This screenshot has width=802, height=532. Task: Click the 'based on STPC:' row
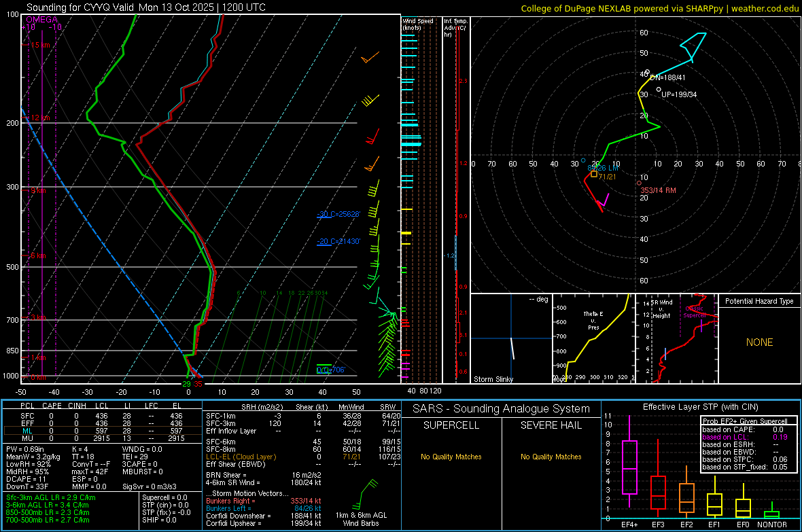(745, 459)
